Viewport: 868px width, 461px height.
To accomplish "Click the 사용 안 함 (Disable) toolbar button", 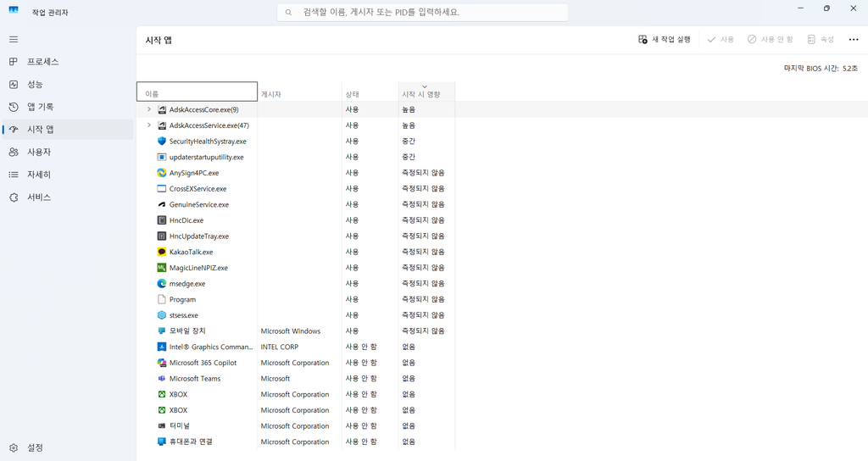I will click(x=770, y=39).
